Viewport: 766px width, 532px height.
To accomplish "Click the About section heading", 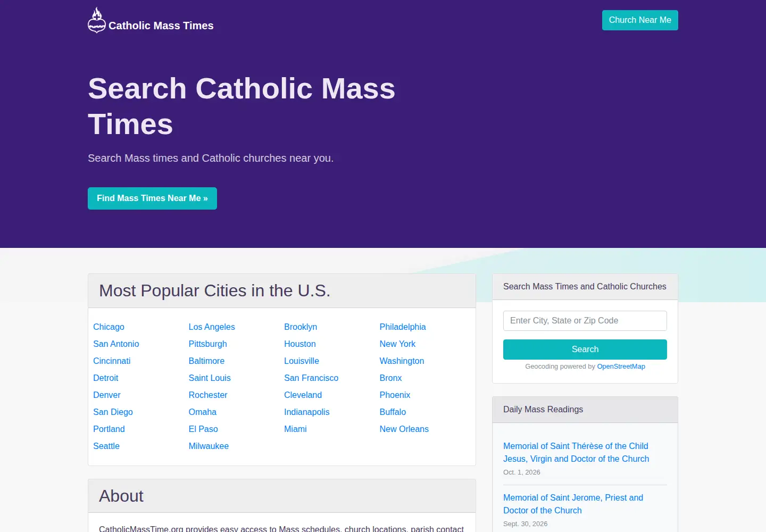I will (121, 496).
